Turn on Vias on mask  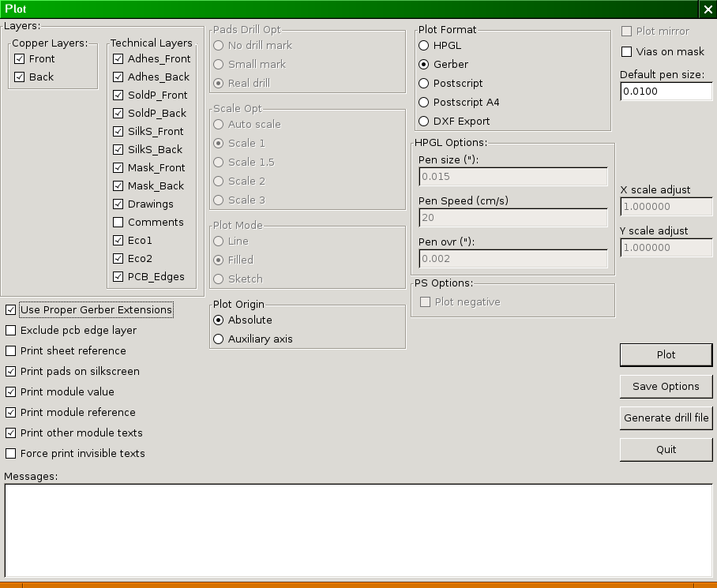point(627,52)
